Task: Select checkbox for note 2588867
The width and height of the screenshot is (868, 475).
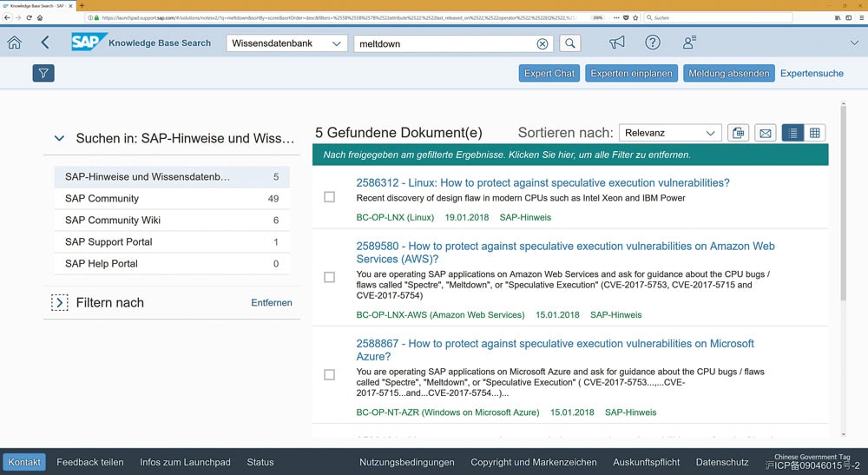Action: tap(329, 375)
